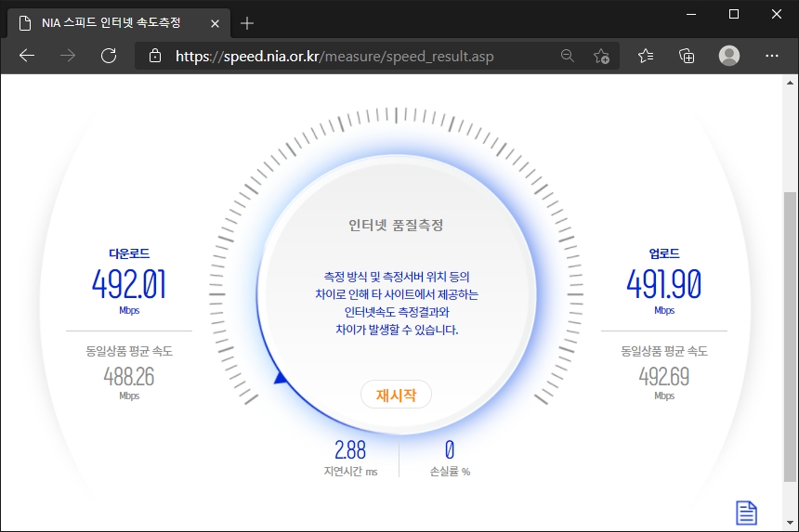Open the user profile menu

(729, 56)
